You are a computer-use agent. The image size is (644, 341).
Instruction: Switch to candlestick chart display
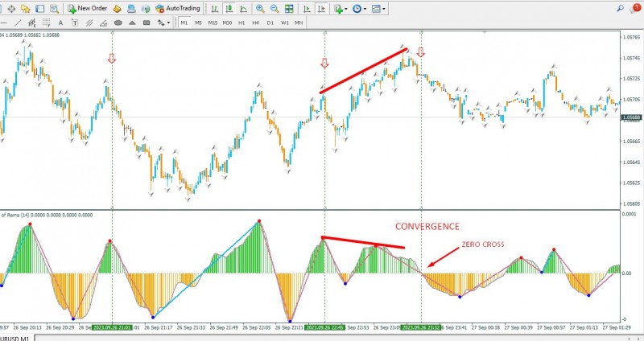229,8
